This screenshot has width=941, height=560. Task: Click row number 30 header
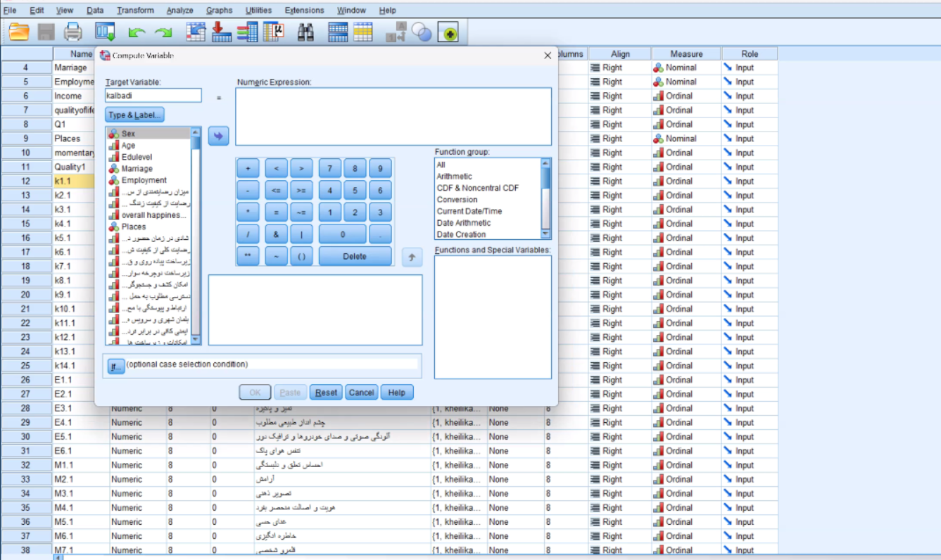point(26,437)
